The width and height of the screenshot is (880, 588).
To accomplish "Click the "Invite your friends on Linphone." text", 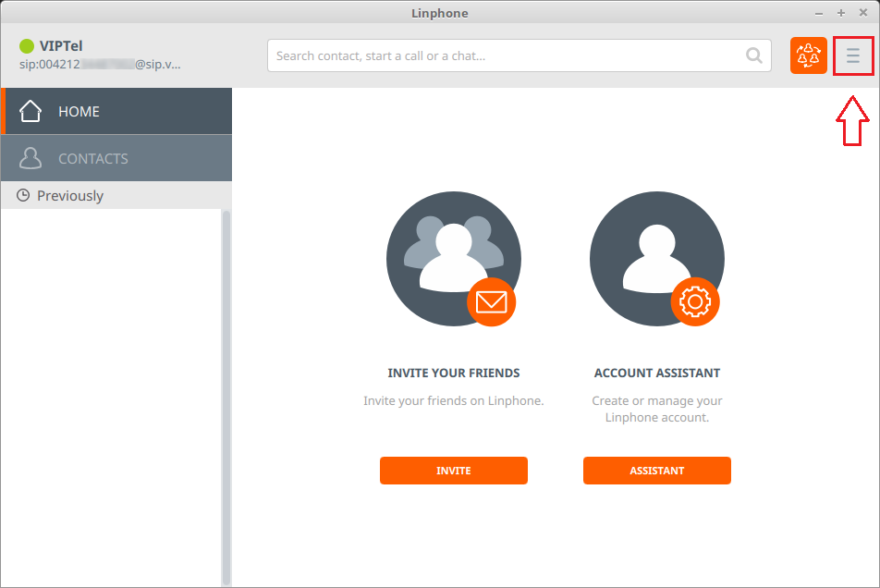I will (x=454, y=401).
